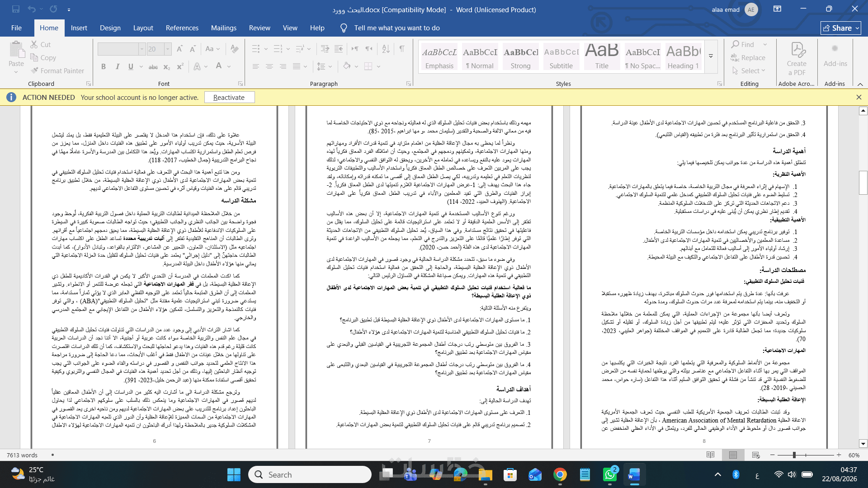Viewport: 868px width, 488px height.
Task: Toggle Align Left paragraph alignment
Action: click(255, 66)
